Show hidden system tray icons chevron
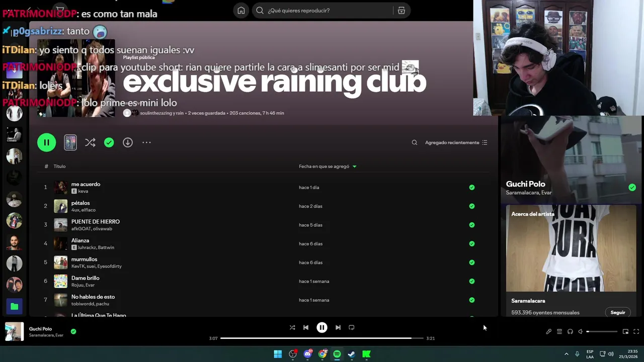Screen dimensions: 644x362 (x=567, y=354)
